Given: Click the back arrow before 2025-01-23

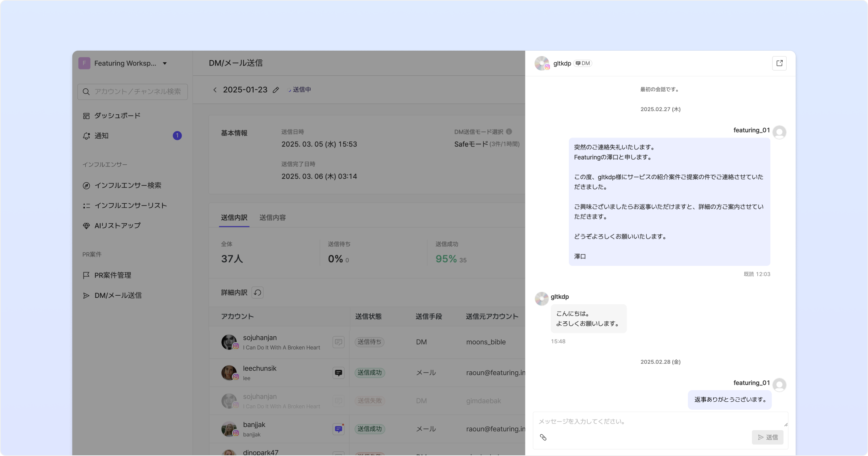Looking at the screenshot, I should 215,90.
